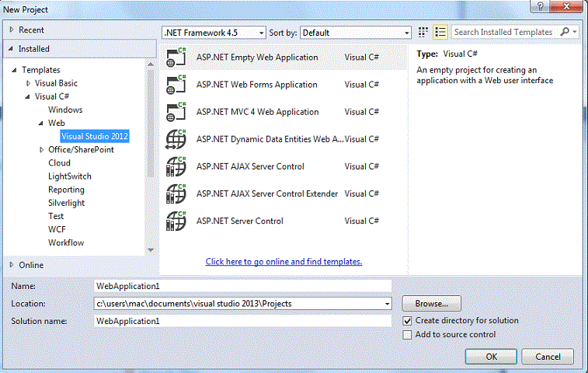Screen dimensions: 588x373
Task: Select the ASP.NET AJAX Server Control icon
Action: pos(176,166)
